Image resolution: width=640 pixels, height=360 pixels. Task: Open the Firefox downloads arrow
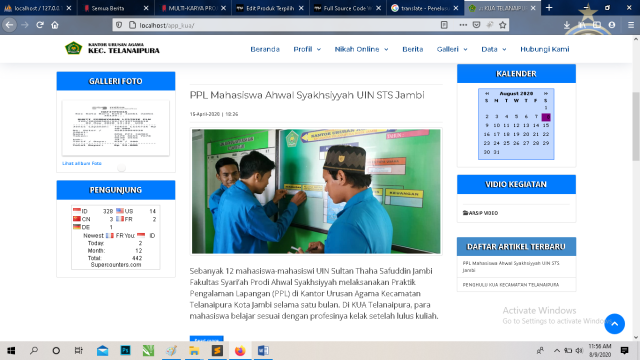567,25
